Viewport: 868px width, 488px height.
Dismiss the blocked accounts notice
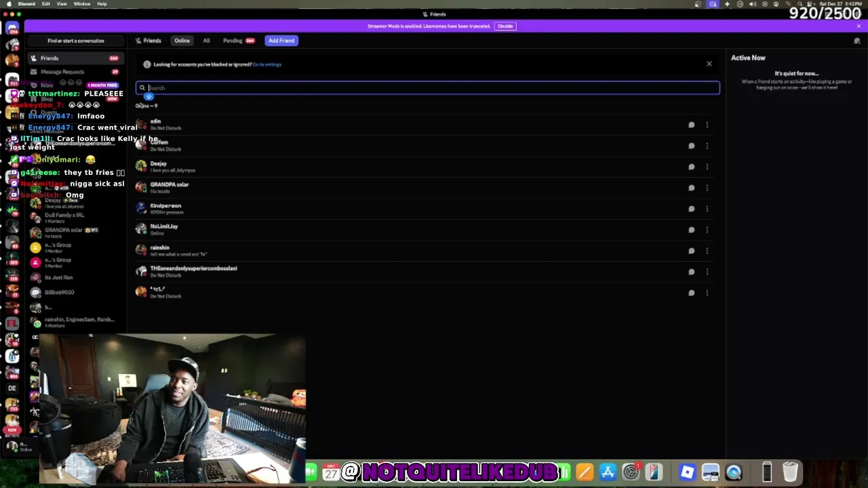[709, 64]
